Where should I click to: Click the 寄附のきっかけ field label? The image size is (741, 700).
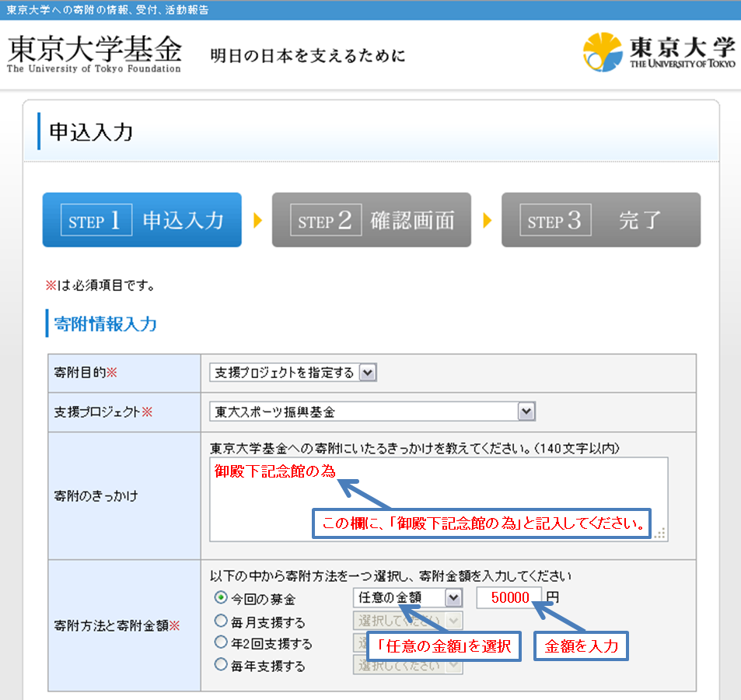(x=96, y=495)
